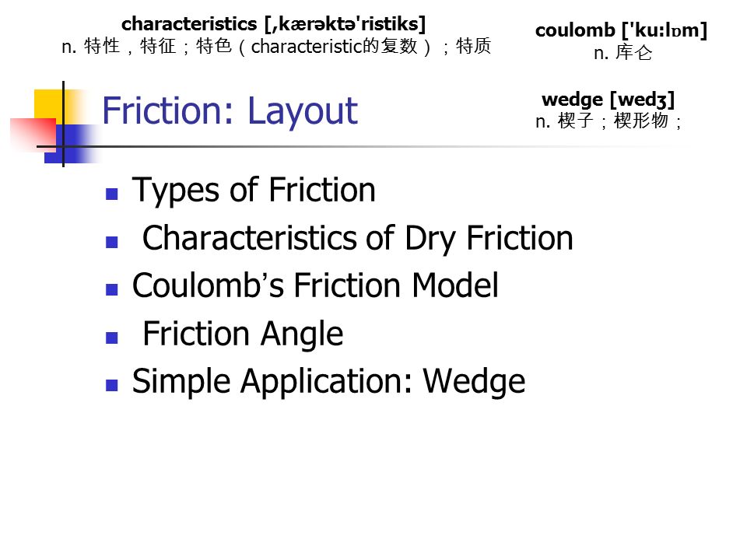The width and height of the screenshot is (747, 560).
Task: Click the blue bullet before 'Simple Application: Wedge'
Action: 112,385
